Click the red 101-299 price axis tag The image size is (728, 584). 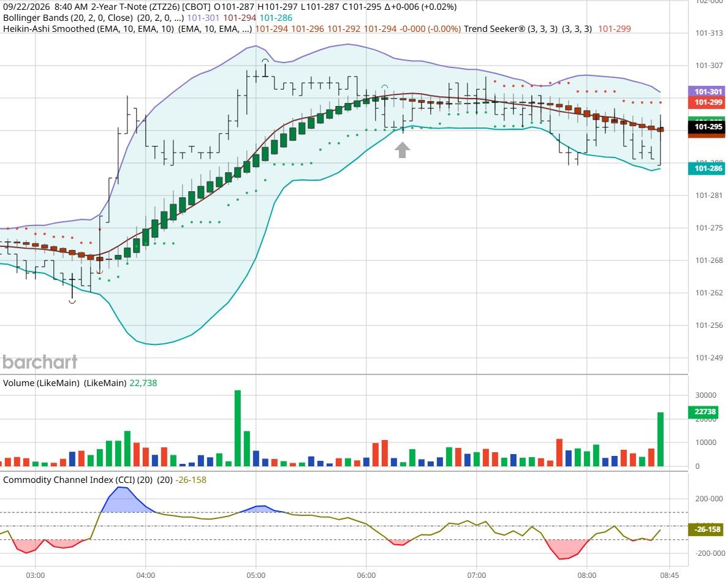pos(706,102)
